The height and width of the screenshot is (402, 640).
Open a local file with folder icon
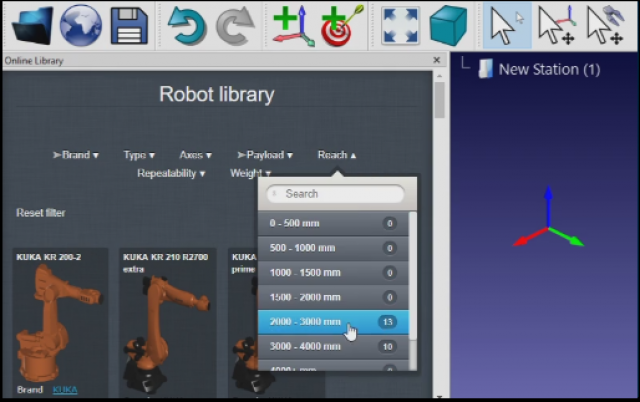coord(33,25)
